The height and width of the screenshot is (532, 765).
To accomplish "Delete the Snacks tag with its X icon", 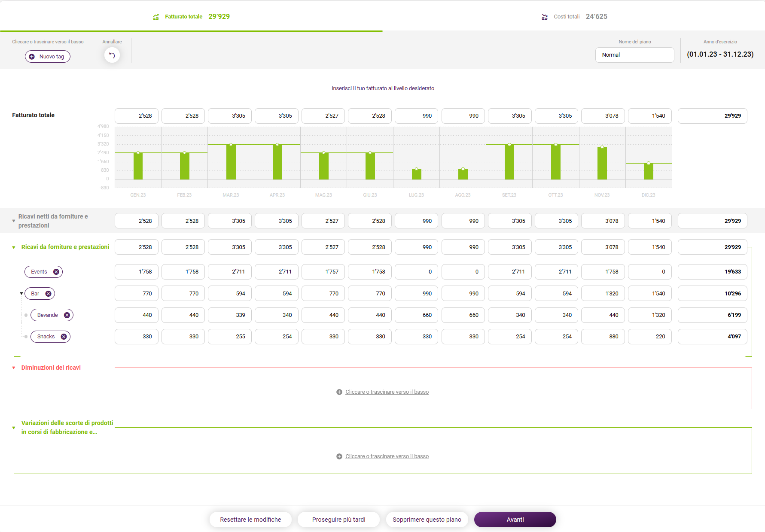I will (64, 337).
